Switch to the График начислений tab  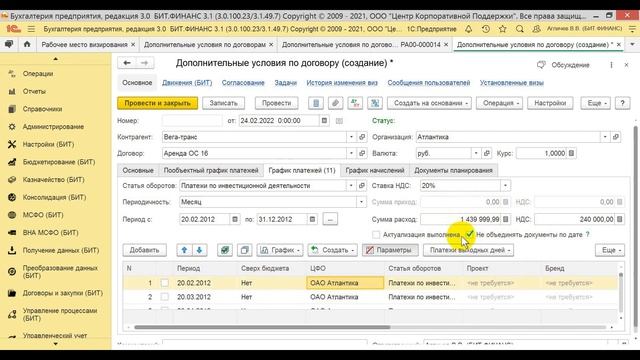[x=375, y=170]
